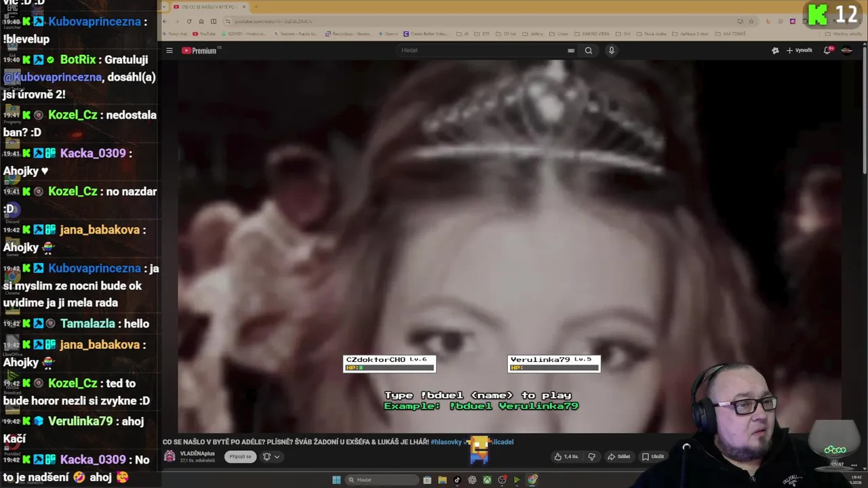Click the icon left of Vytvořit
The image size is (868, 488).
775,50
